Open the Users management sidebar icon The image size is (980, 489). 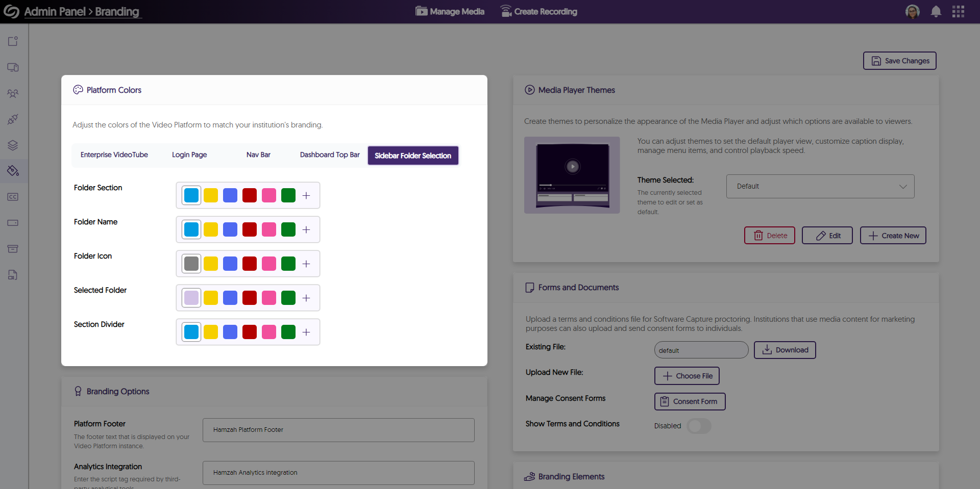[x=13, y=93]
